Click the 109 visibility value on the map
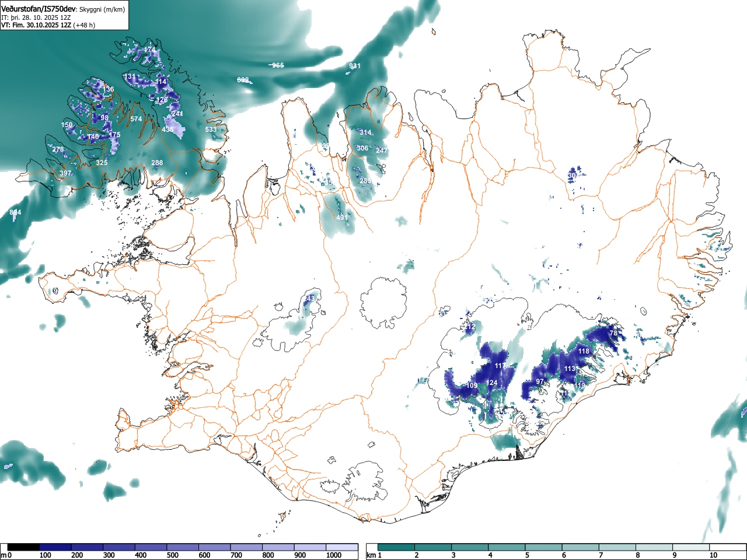The width and height of the screenshot is (747, 560). coord(472,386)
